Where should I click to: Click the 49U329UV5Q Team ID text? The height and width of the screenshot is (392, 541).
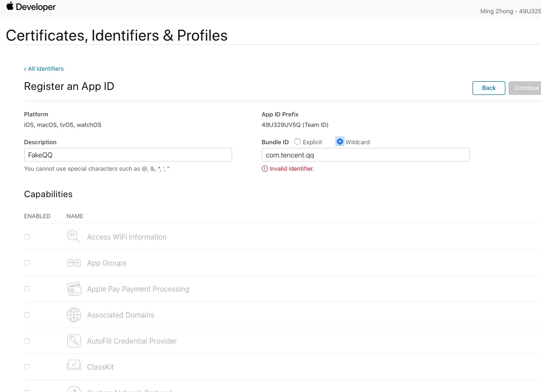(295, 125)
